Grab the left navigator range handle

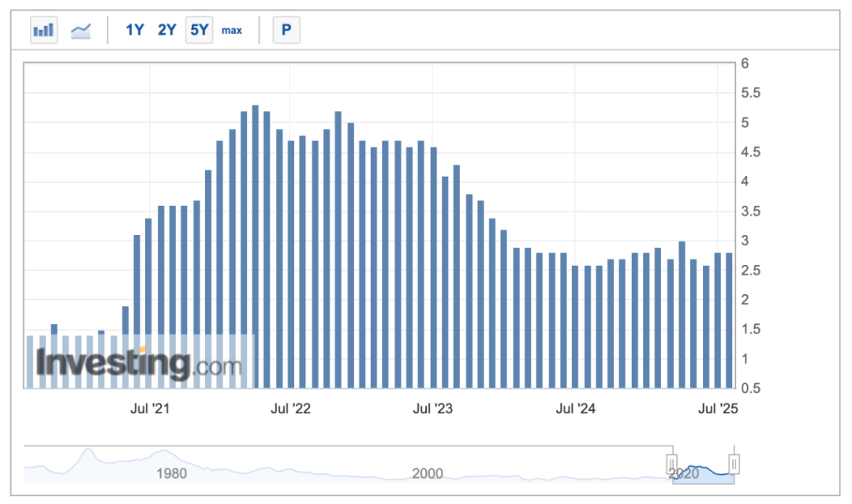[672, 463]
